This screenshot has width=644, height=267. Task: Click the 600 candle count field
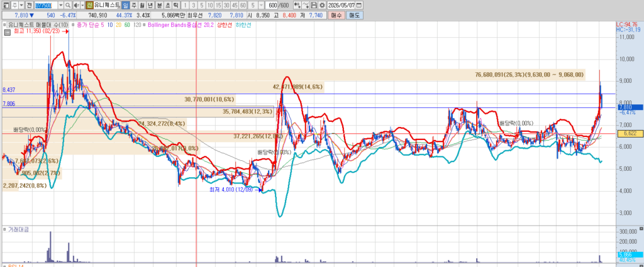click(x=272, y=5)
